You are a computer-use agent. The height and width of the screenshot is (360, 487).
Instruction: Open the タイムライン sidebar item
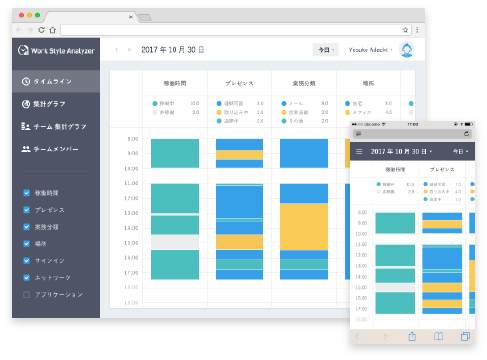(x=56, y=81)
